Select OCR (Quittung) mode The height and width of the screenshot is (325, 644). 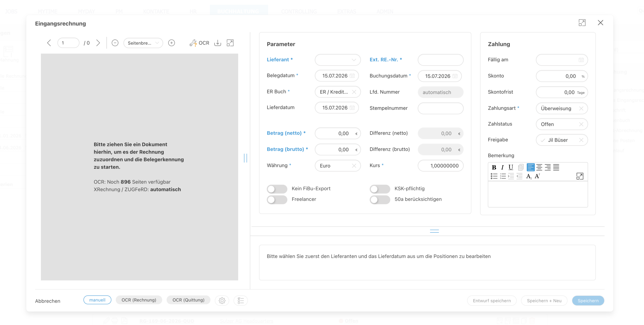pos(188,300)
